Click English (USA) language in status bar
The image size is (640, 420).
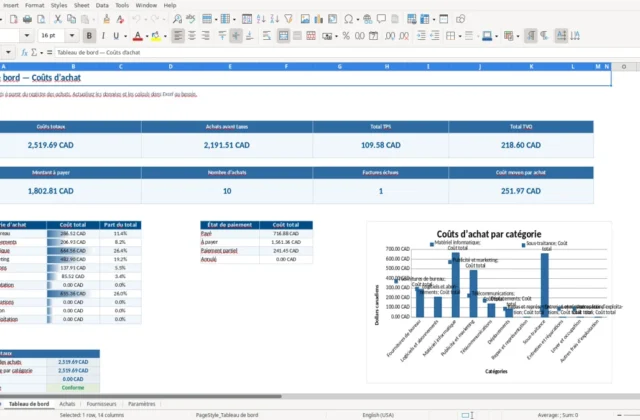[378, 415]
